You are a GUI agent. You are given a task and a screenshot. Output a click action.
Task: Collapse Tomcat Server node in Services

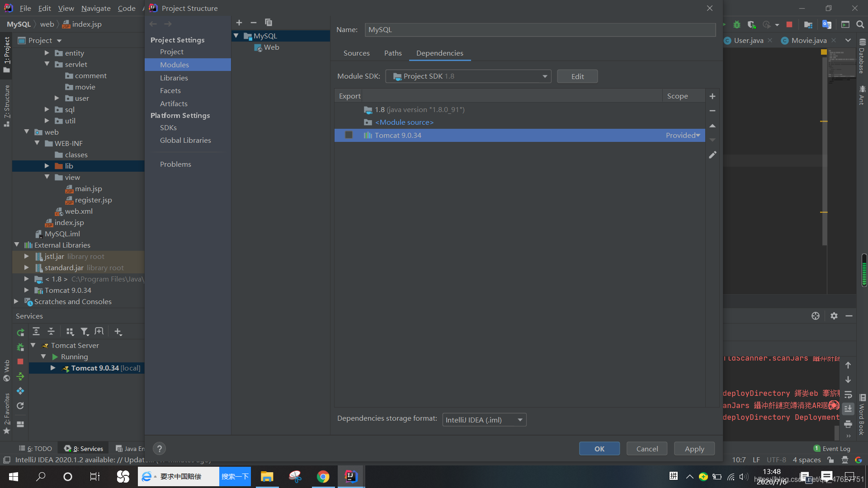33,345
